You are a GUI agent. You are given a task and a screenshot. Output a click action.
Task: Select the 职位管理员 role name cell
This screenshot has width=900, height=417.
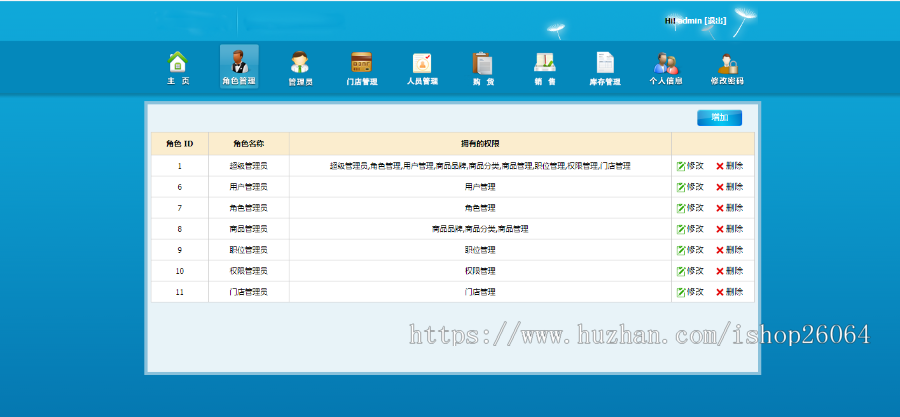pyautogui.click(x=249, y=250)
